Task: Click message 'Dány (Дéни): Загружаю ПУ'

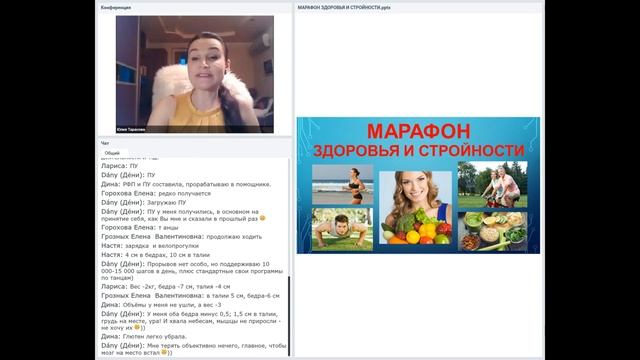Action: (x=144, y=202)
